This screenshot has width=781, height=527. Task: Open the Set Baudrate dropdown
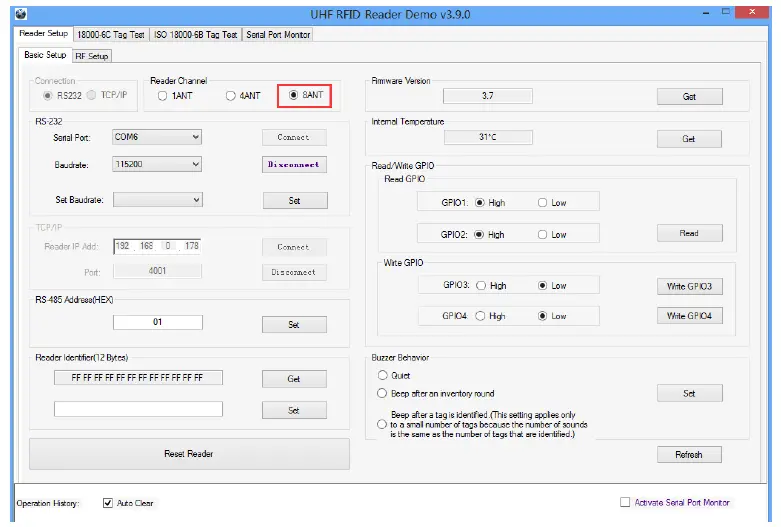point(158,200)
